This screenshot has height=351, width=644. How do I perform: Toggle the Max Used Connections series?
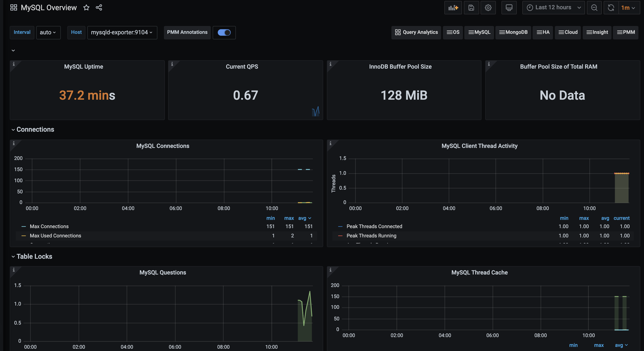click(55, 236)
